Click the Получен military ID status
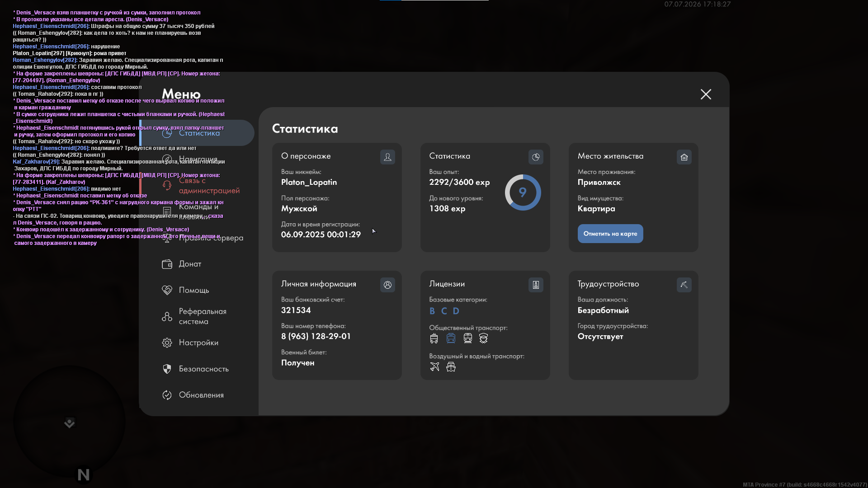Screen dimensions: 868x488 [298, 363]
